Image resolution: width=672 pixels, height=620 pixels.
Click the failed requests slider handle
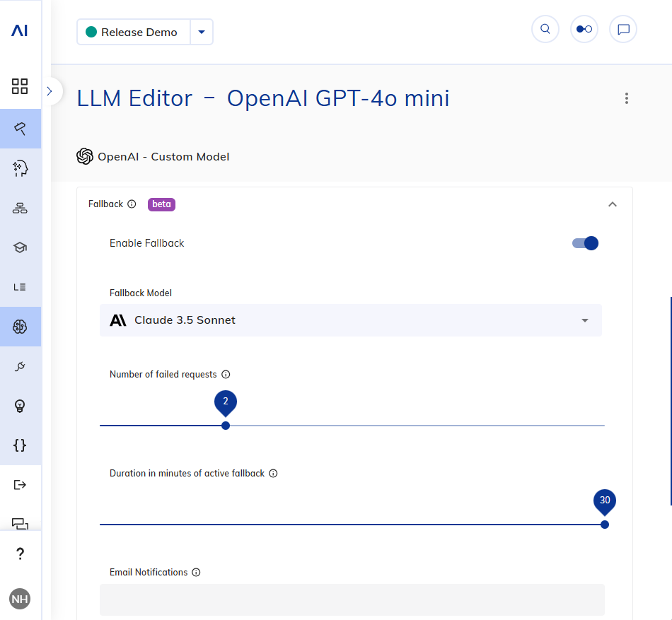click(226, 426)
